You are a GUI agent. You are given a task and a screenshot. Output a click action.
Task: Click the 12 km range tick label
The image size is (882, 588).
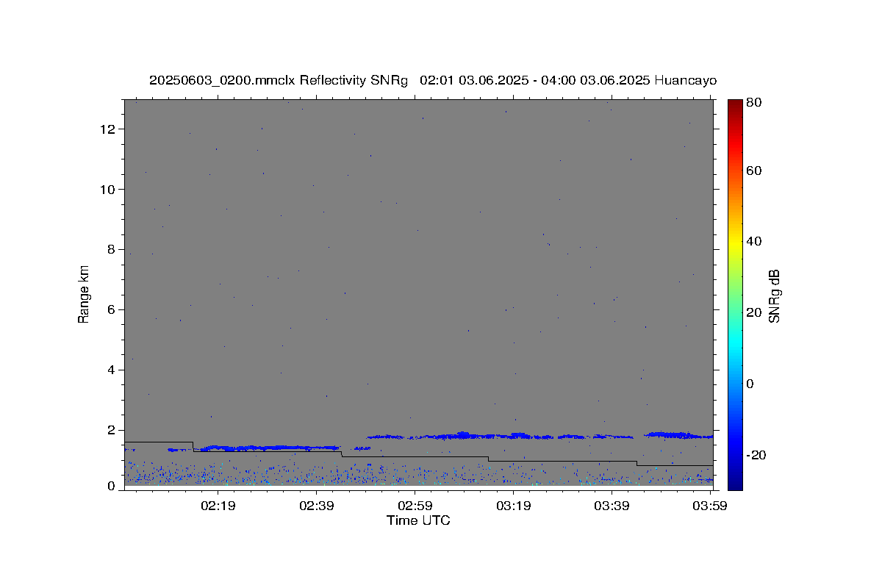point(109,129)
